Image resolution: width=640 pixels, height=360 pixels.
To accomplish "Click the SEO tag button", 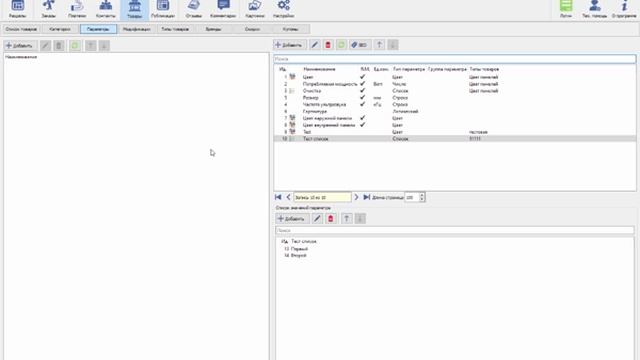I will [x=359, y=45].
